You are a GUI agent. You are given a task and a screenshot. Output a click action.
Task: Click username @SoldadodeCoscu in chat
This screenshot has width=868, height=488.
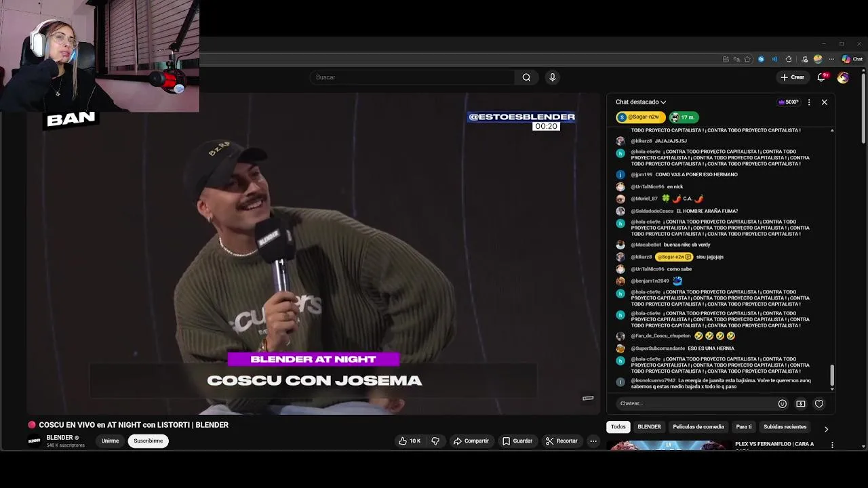coord(652,211)
